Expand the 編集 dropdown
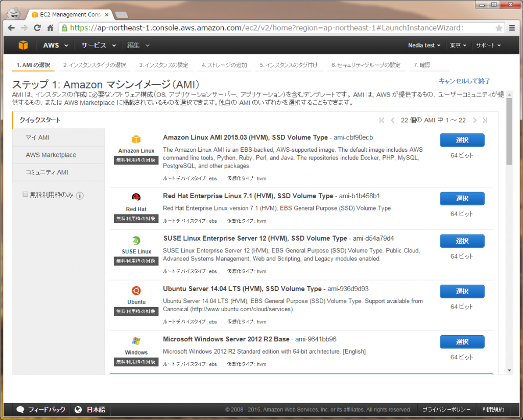Image resolution: width=523 pixels, height=420 pixels. coord(138,45)
